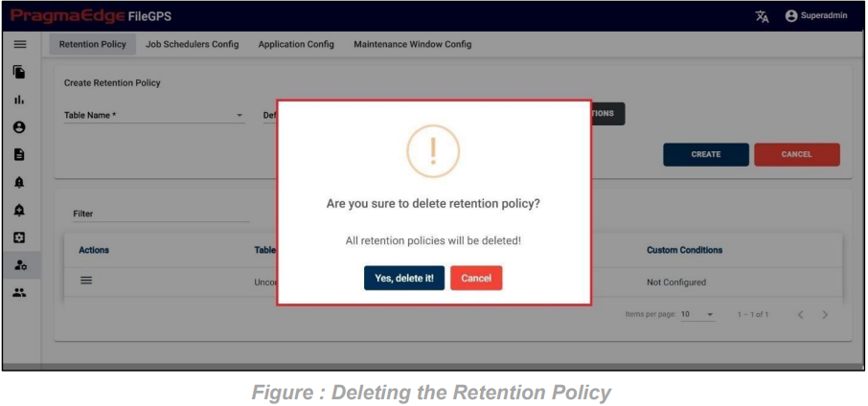This screenshot has width=868, height=406.
Task: Switch to Job Schedulers Config tab
Action: (192, 44)
